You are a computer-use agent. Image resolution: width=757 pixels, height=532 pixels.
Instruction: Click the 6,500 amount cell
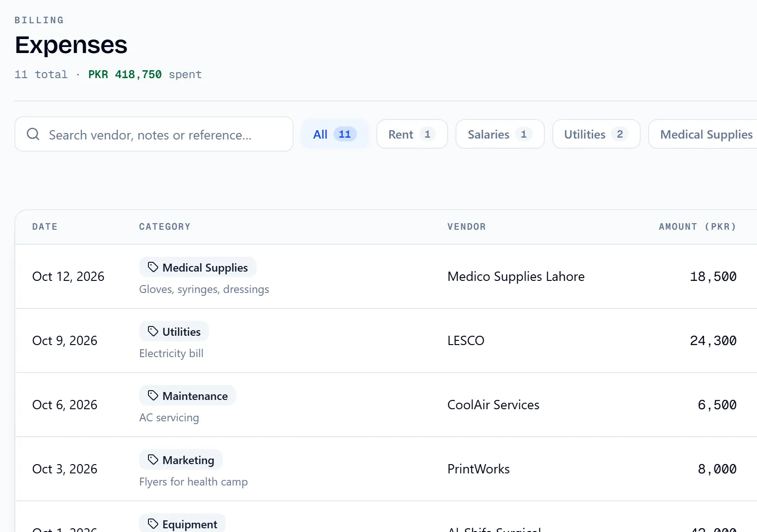pyautogui.click(x=717, y=405)
